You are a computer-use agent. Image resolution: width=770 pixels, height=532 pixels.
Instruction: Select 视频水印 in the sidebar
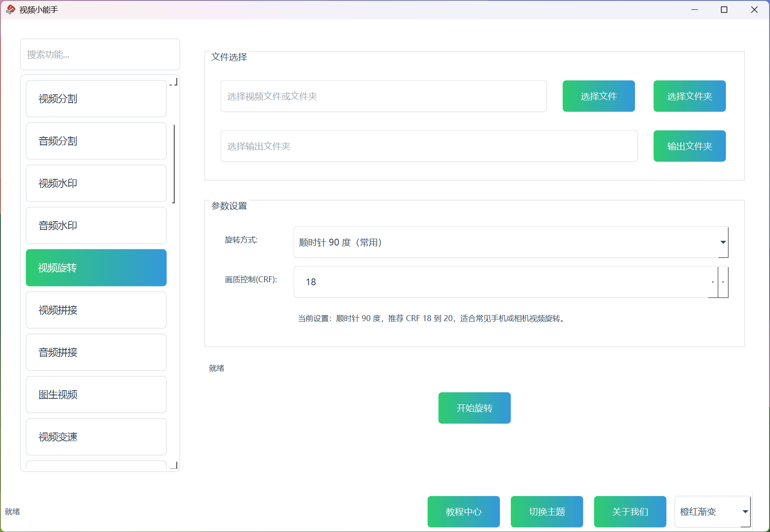(96, 183)
